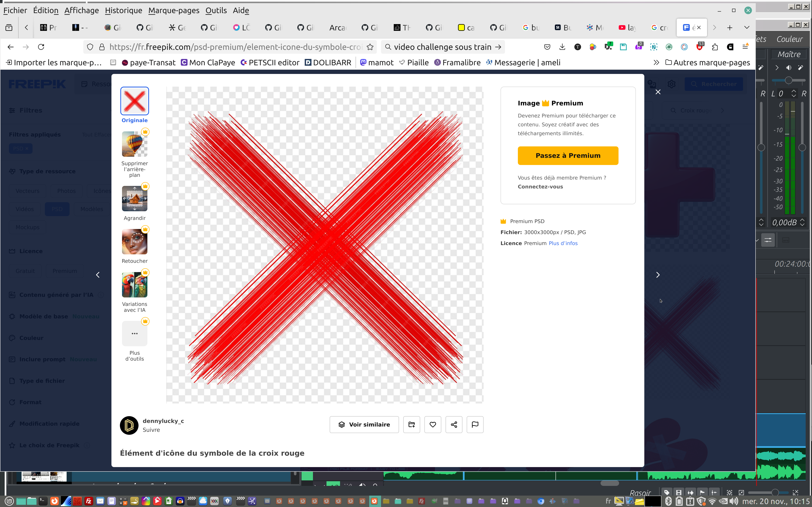
Task: Click the add-to-collection folder icon
Action: click(411, 425)
